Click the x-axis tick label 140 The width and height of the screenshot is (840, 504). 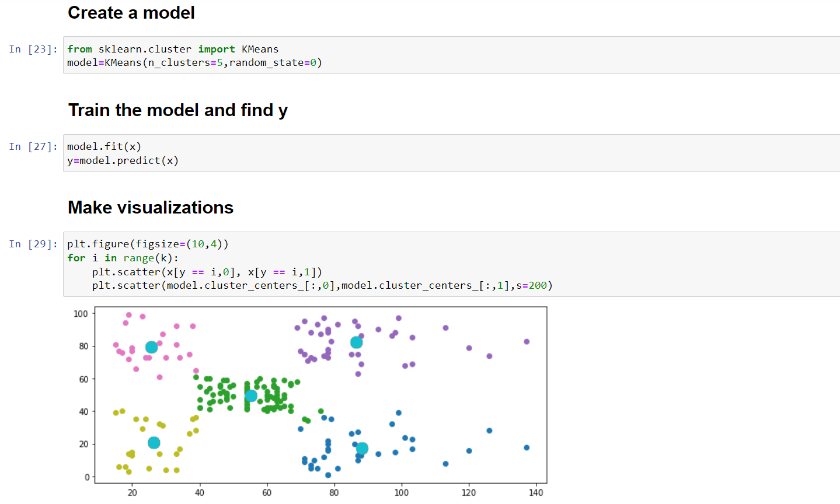pyautogui.click(x=536, y=492)
